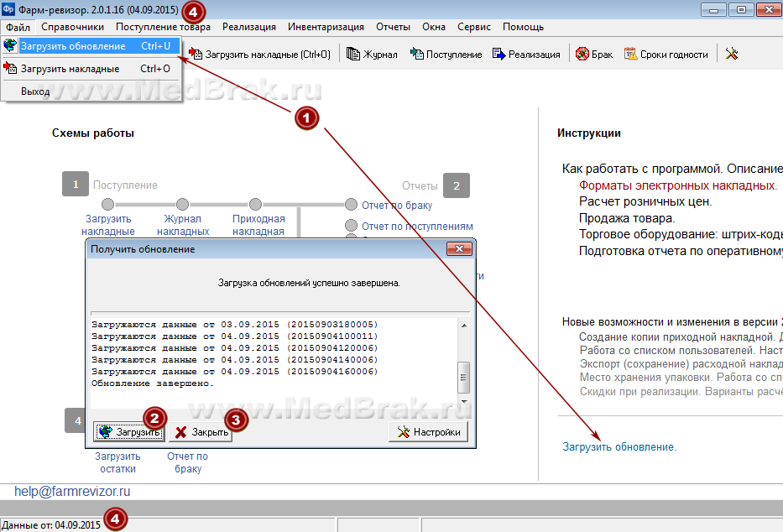The width and height of the screenshot is (783, 532).
Task: Click the globe icon on the Загрузить button
Action: [x=106, y=431]
